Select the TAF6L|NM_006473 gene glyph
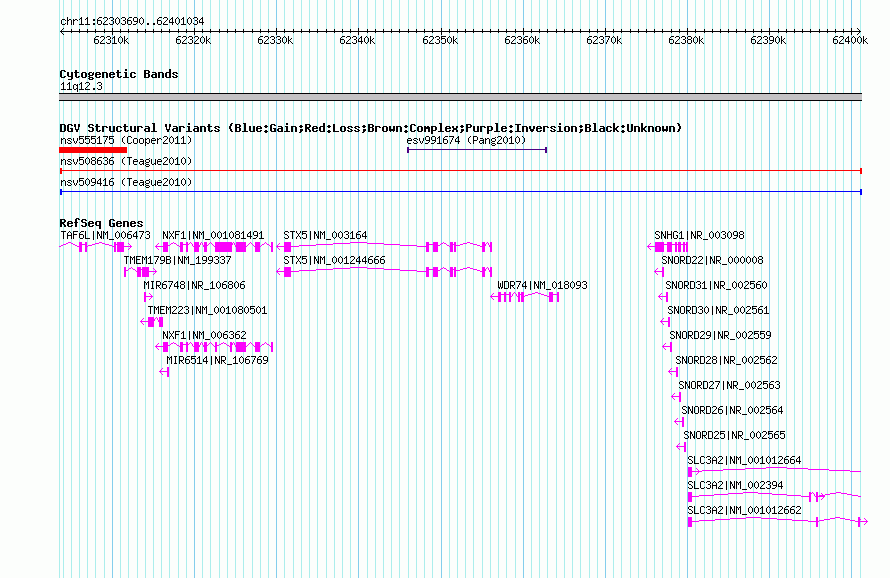 pyautogui.click(x=95, y=246)
